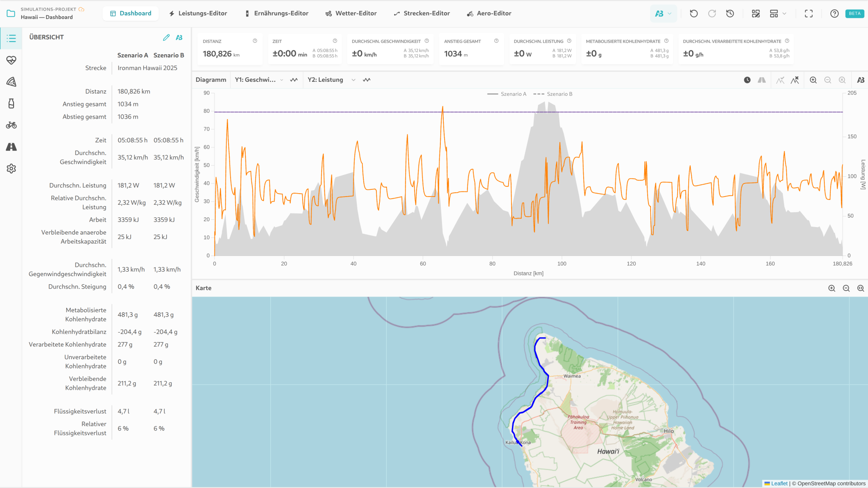Viewport: 868px width, 488px height.
Task: Toggle Szenario B in the chart legend
Action: pyautogui.click(x=553, y=94)
